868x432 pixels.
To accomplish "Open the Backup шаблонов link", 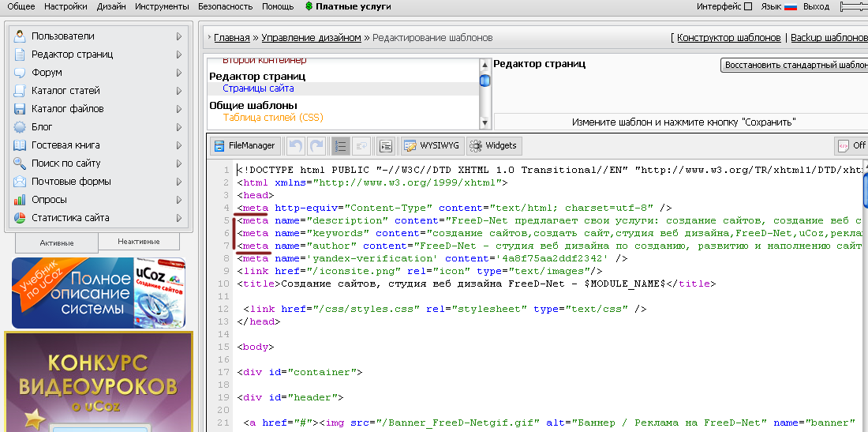I will click(x=829, y=38).
